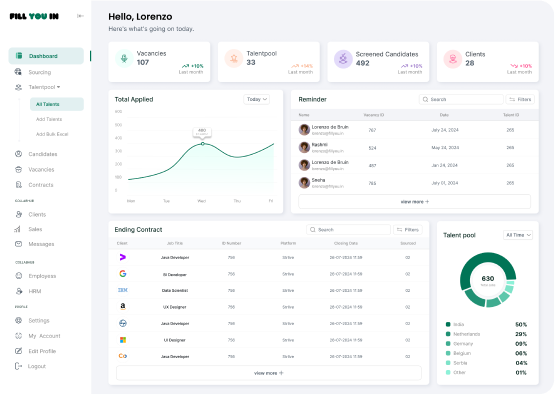The height and width of the screenshot is (395, 555).
Task: Focus the Ending Contract search field
Action: click(x=348, y=230)
